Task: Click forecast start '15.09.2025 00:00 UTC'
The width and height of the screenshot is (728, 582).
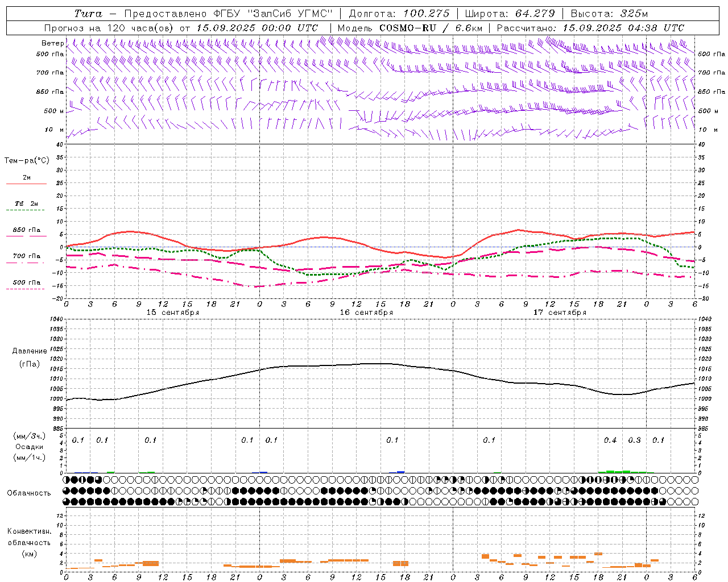Action: coord(257,28)
